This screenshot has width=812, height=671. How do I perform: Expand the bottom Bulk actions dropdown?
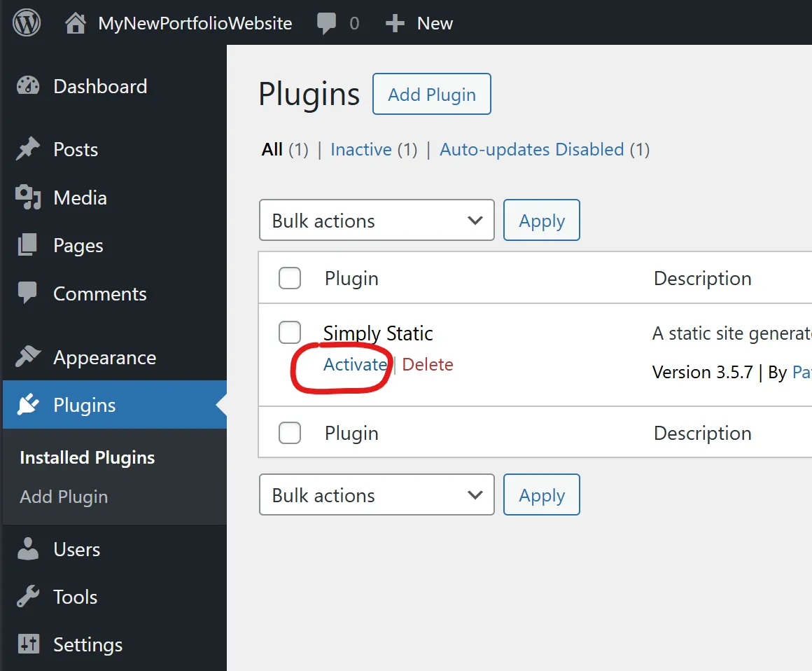(x=377, y=495)
